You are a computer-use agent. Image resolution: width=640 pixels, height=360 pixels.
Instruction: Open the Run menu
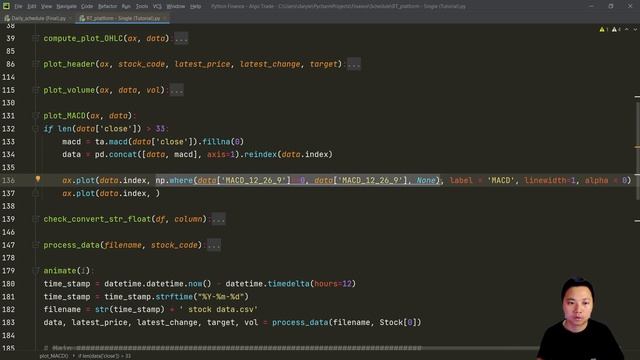[126, 6]
